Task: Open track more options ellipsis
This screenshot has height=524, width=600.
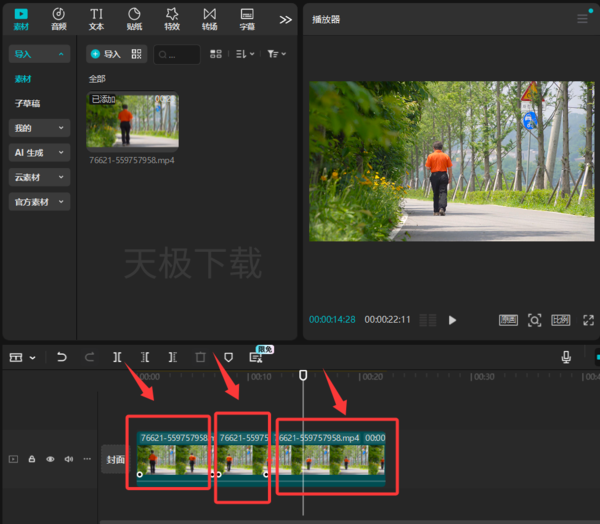Action: coord(87,459)
